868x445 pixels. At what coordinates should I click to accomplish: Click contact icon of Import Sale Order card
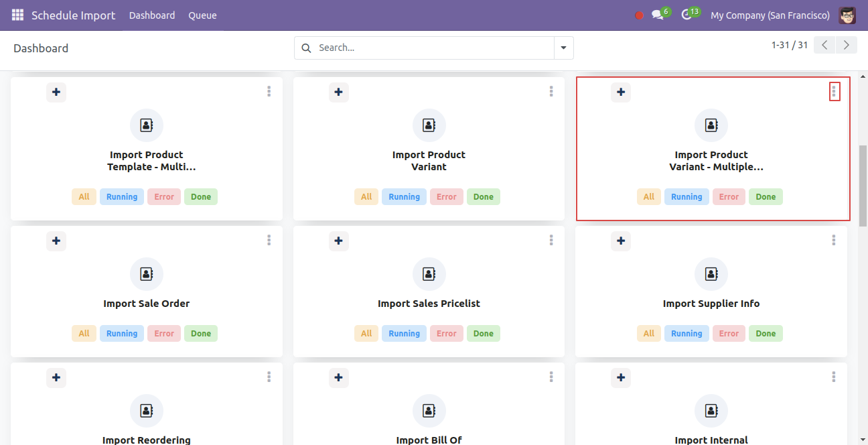coord(147,274)
